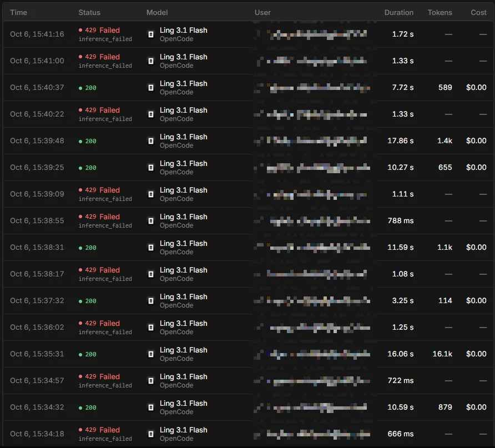This screenshot has width=495, height=448.
Task: Sort by the Duration column header
Action: pos(398,12)
